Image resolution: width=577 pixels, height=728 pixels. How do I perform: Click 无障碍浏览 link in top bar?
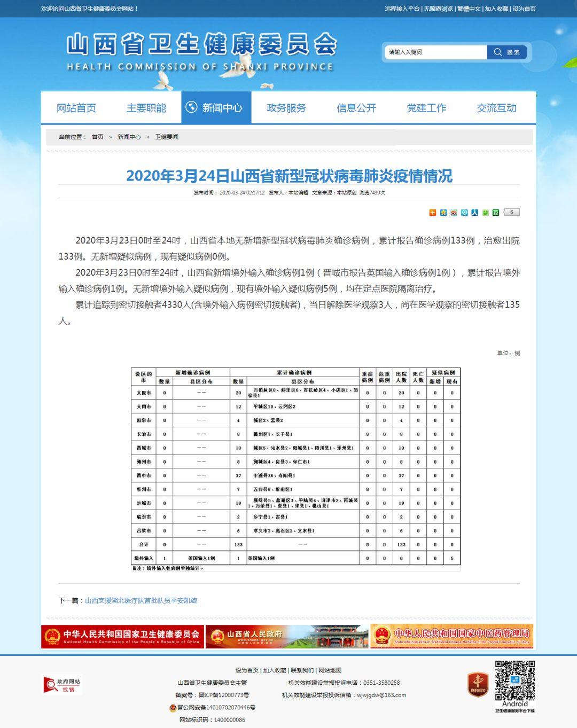438,9
